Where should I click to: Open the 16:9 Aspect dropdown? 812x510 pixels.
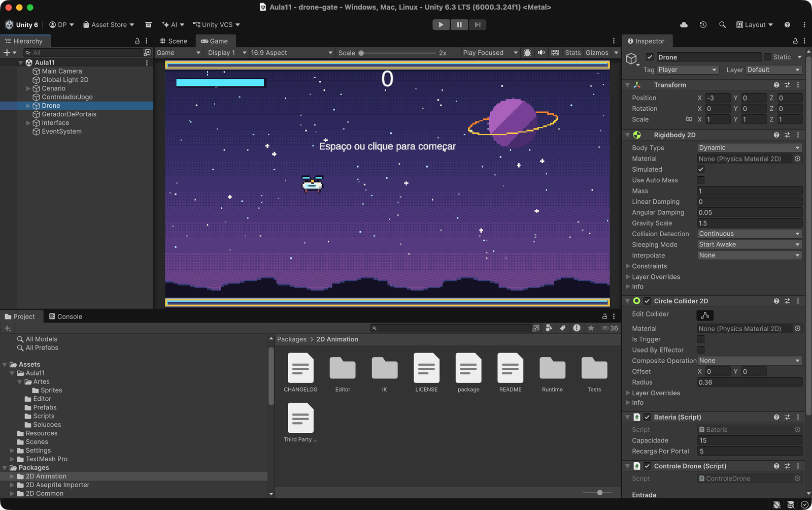[x=292, y=53]
